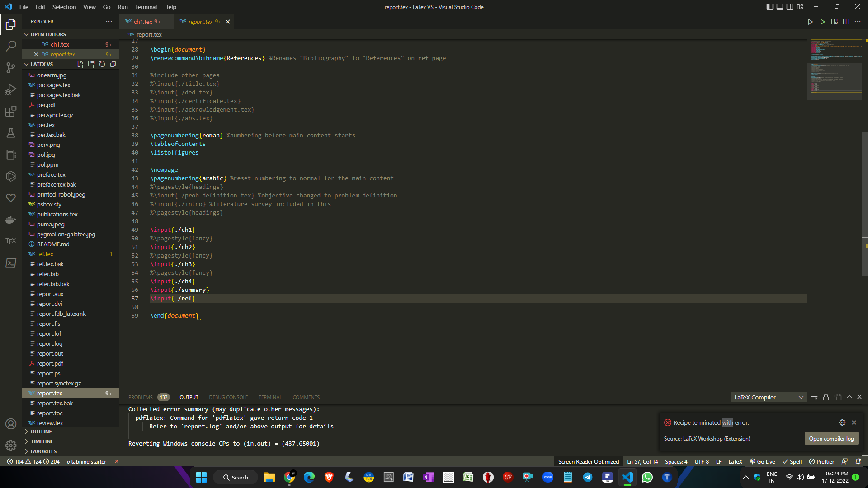868x488 pixels.
Task: Clear the Output panel contents
Action: click(814, 397)
